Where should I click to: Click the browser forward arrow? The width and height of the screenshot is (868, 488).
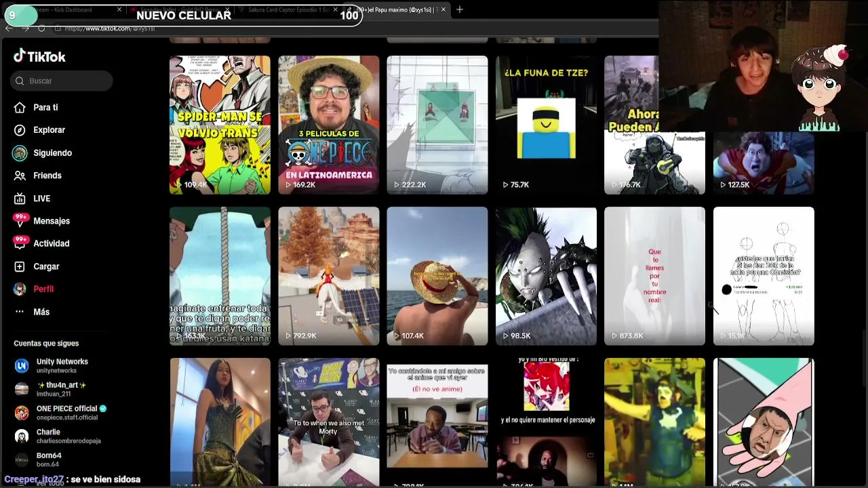[x=25, y=28]
